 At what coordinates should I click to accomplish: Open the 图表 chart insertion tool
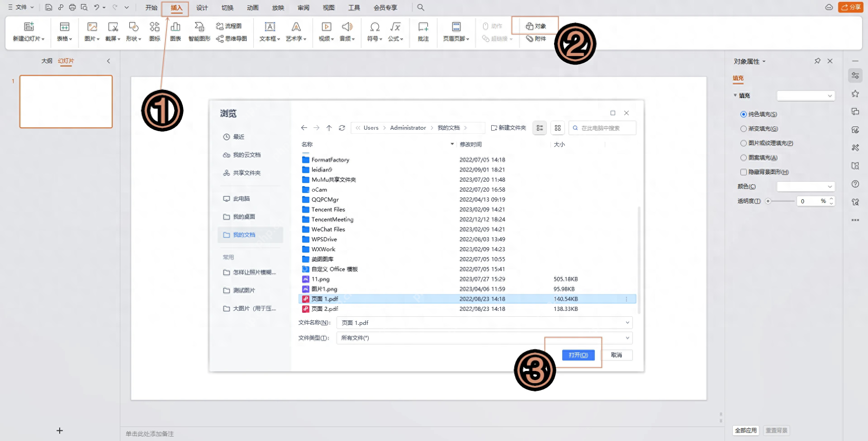(x=175, y=32)
